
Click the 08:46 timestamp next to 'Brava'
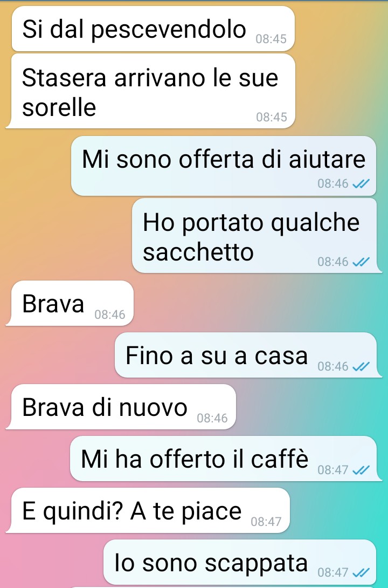pos(110,314)
